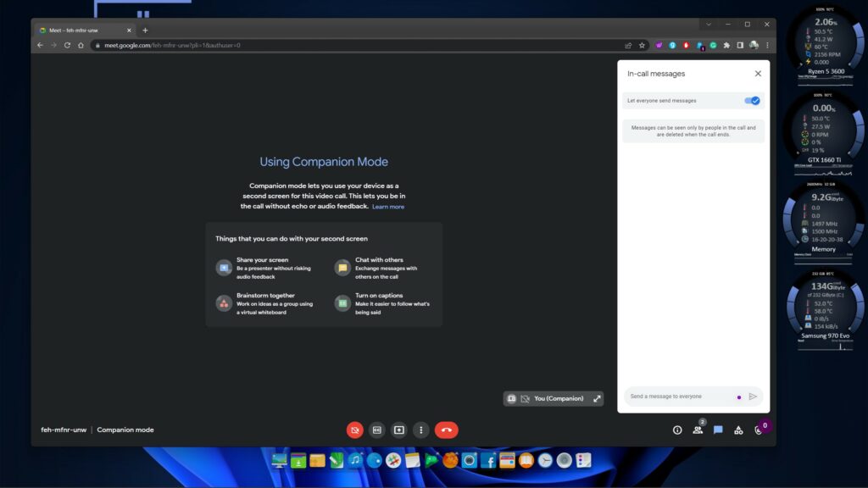Expand the You (Companion) self-view tile
Viewport: 868px width, 488px height.
coord(597,398)
